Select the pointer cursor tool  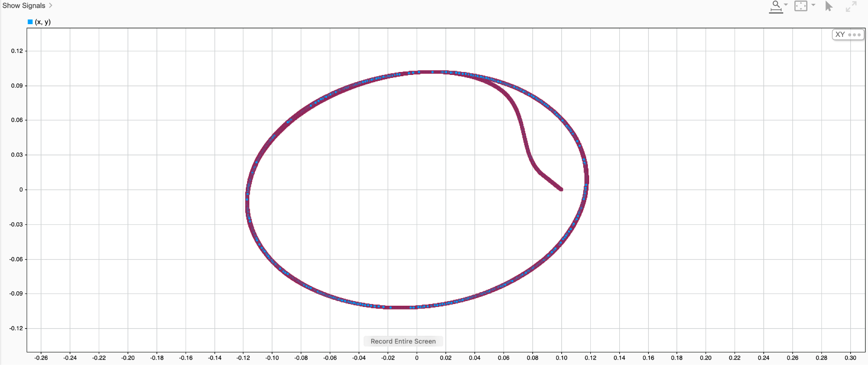[x=829, y=6]
